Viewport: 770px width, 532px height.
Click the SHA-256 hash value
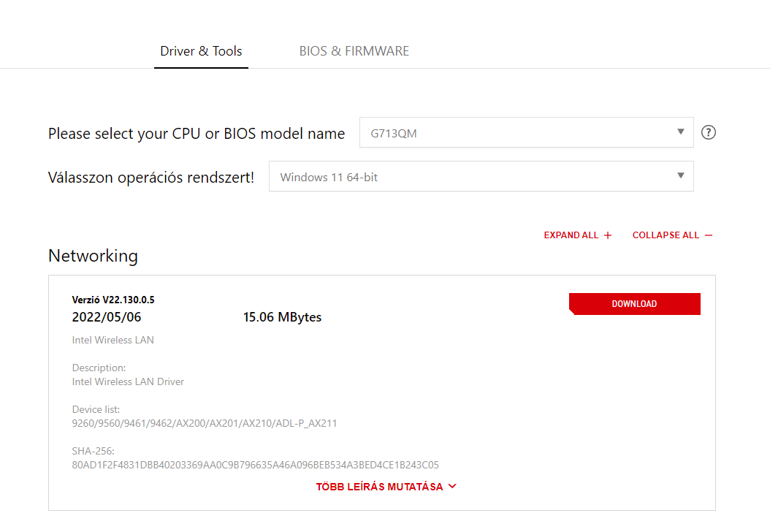point(256,465)
